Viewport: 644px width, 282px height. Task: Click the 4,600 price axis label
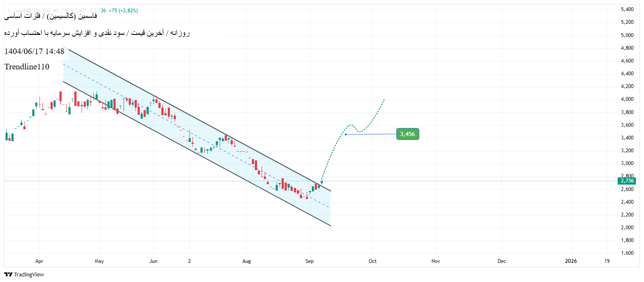[627, 61]
